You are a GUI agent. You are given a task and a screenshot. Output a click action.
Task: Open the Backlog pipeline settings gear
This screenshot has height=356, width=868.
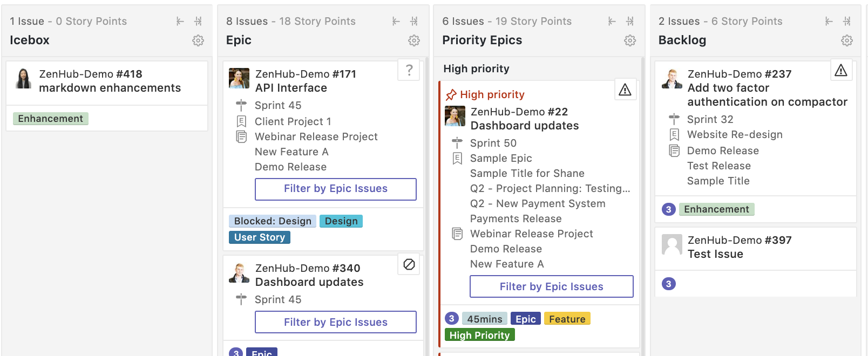(x=846, y=40)
